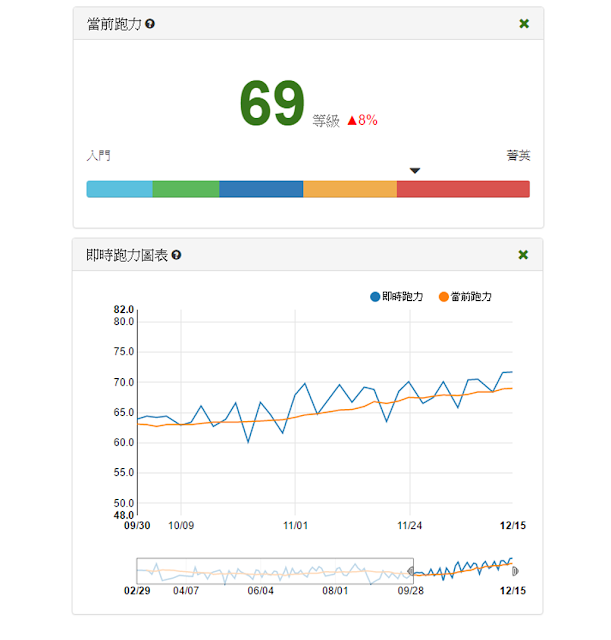Close the 即時跑力圖表 panel

(523, 255)
